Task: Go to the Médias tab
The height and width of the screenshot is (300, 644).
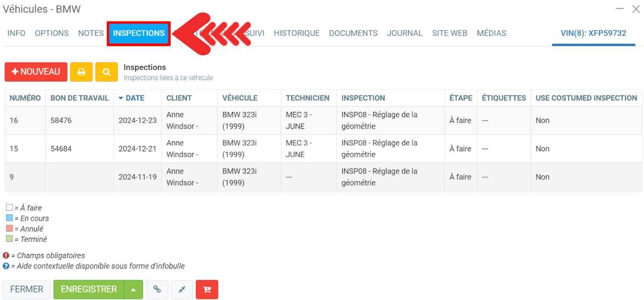Action: [491, 33]
